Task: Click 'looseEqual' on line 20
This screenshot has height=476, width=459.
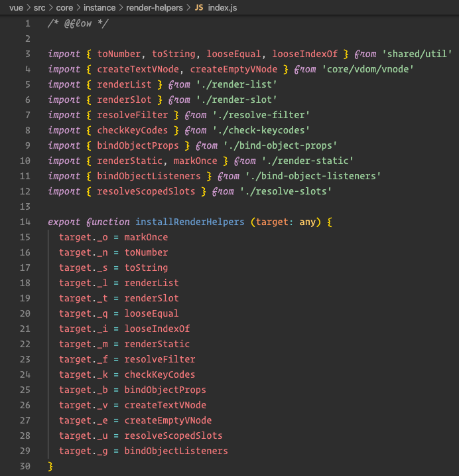Action: point(151,313)
